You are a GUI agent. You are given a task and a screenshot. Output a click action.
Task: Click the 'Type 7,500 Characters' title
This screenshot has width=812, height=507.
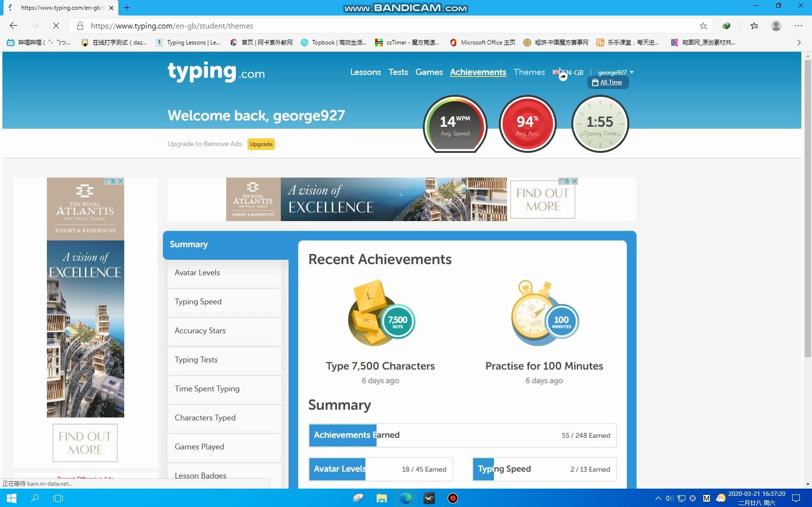pyautogui.click(x=380, y=366)
